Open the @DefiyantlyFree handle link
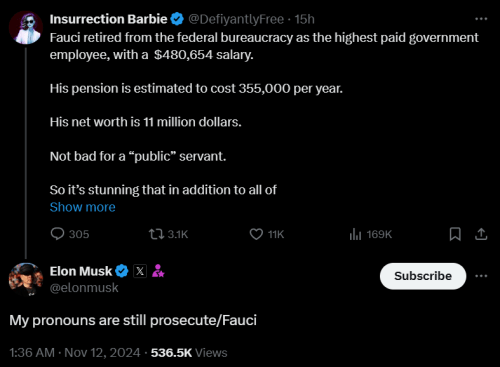 tap(236, 19)
